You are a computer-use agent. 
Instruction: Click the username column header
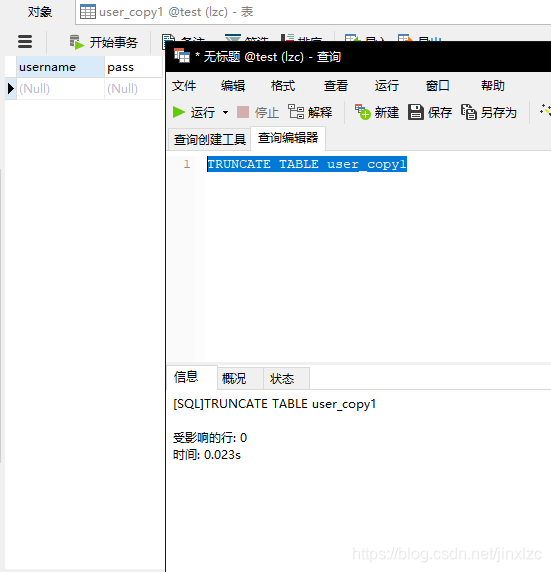pyautogui.click(x=60, y=67)
